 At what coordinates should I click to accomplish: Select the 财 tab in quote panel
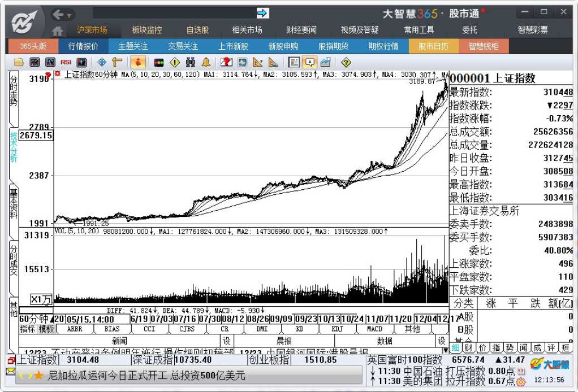point(468,348)
